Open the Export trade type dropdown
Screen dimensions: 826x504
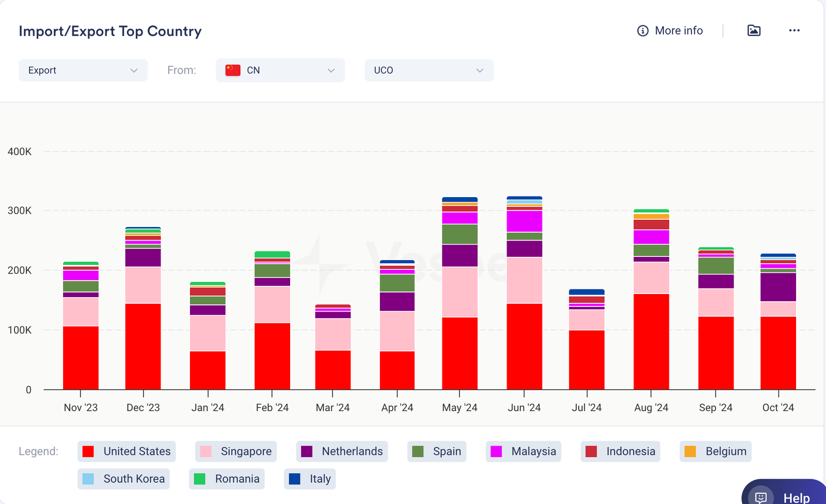83,70
